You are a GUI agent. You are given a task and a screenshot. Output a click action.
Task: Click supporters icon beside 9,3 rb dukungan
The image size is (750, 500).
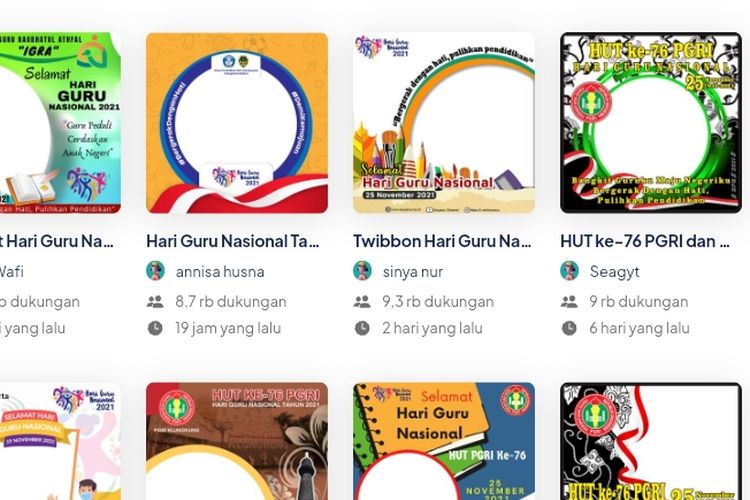tap(362, 301)
